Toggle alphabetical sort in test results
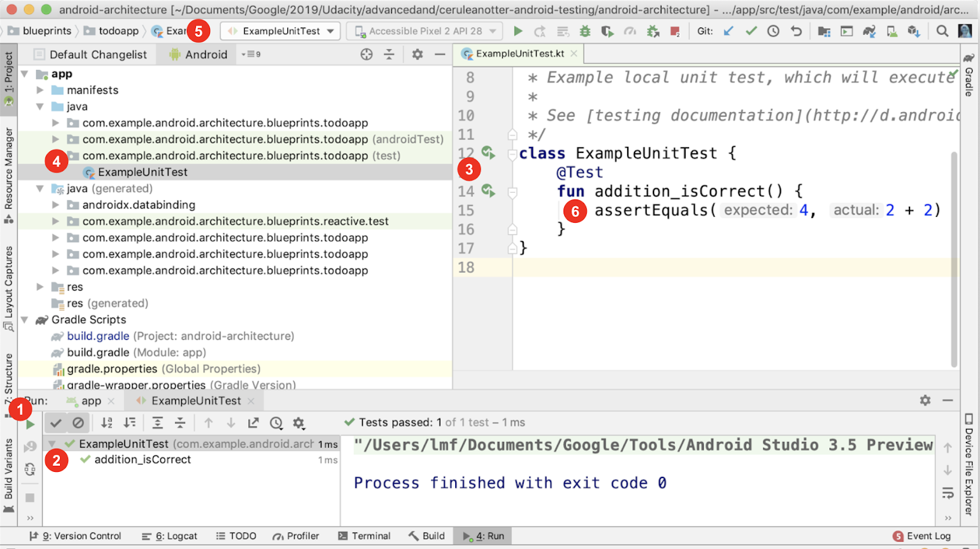Screen dimensions: 980x549 click(107, 423)
